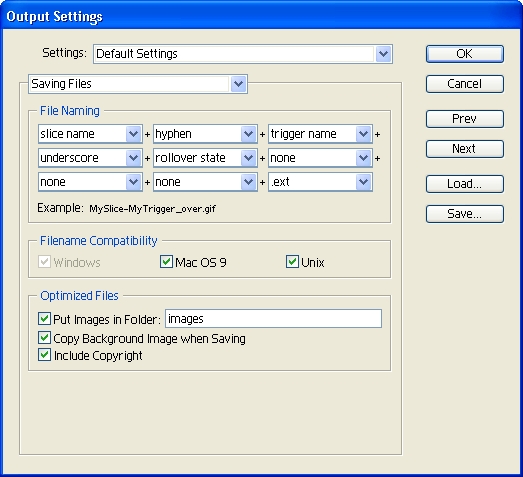Uncheck Copy Background Image when Saving
This screenshot has width=523, height=477.
[x=44, y=338]
